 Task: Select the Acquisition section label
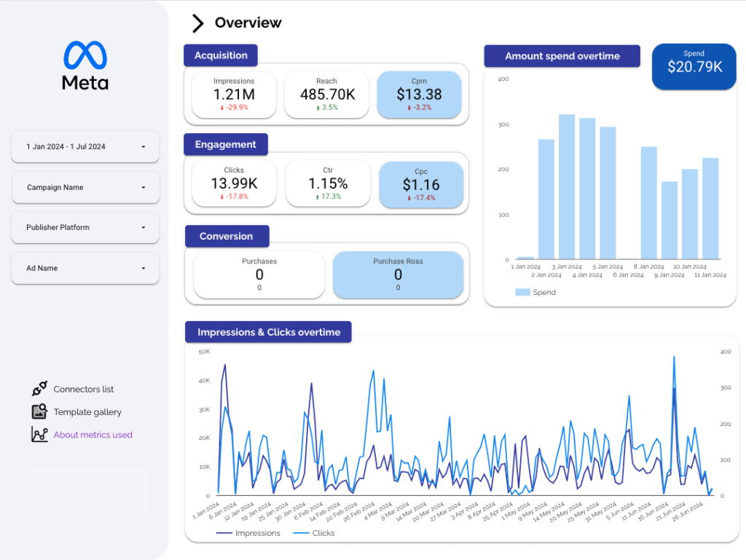click(x=221, y=55)
